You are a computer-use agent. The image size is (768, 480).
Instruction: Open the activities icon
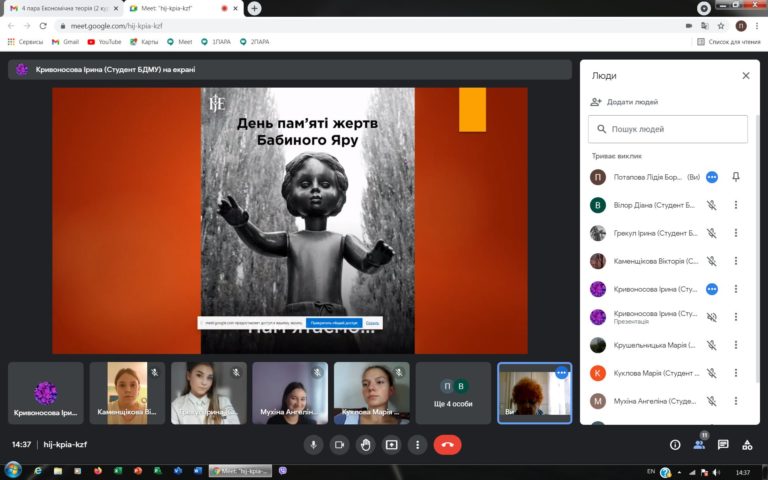(x=747, y=445)
